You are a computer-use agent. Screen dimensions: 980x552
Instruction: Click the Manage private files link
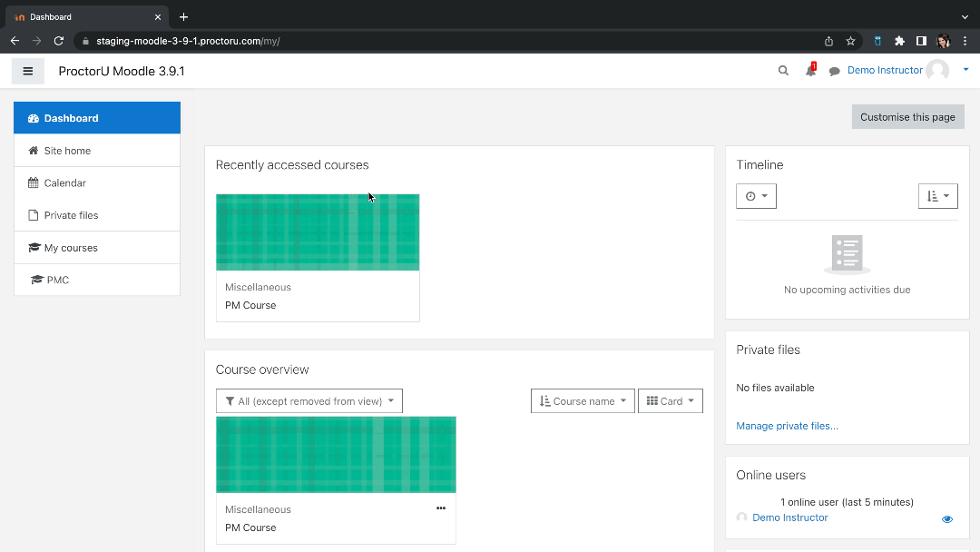pos(787,426)
